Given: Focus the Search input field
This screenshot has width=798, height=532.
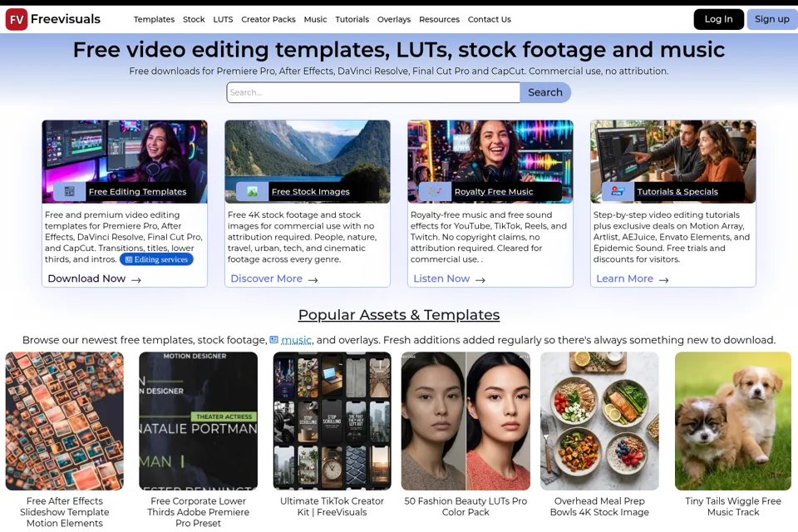Looking at the screenshot, I should coord(373,92).
